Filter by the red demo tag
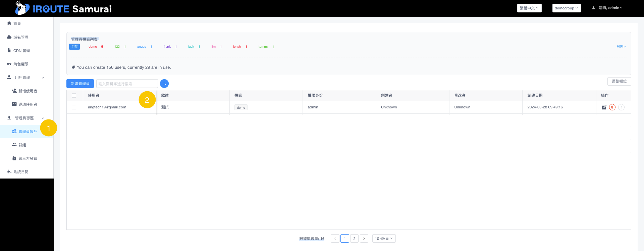Viewport: 644px width, 251px height. point(93,47)
